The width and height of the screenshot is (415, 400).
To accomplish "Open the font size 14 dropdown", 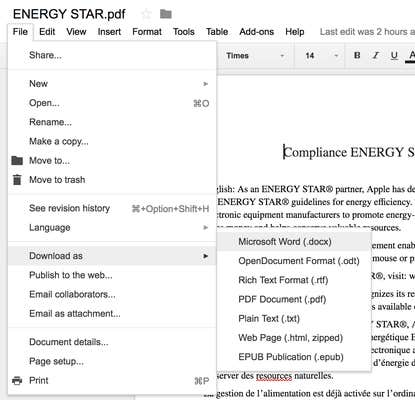I will click(x=322, y=56).
